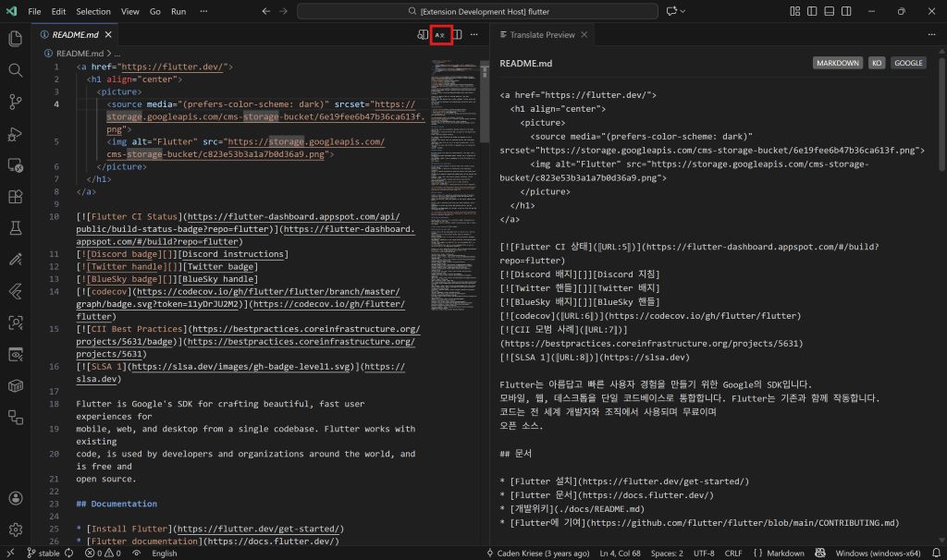Open editor more actions ellipsis for README.md
947x560 pixels.
point(474,35)
